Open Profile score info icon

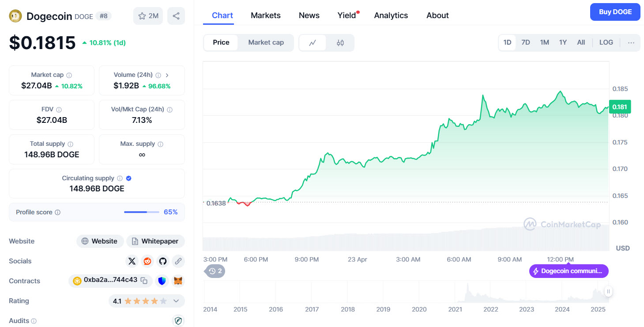pos(57,213)
